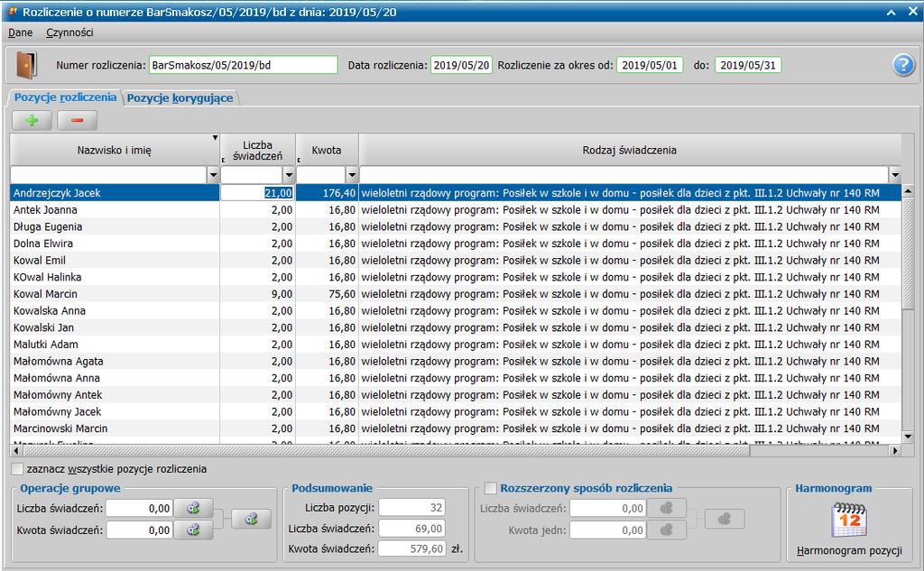Collapse the window with the title bar arrow
The image size is (924, 571).
892,12
